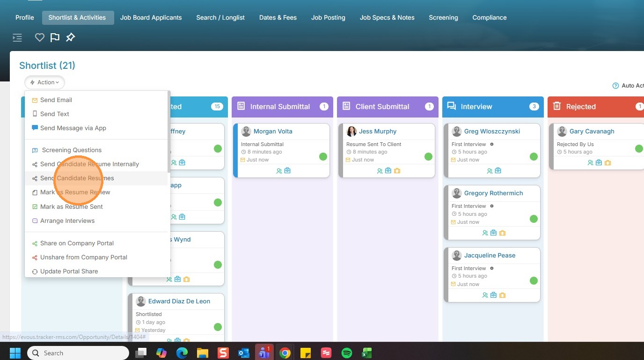Open Microsoft Edge from taskbar
Image resolution: width=644 pixels, height=360 pixels.
[182, 353]
